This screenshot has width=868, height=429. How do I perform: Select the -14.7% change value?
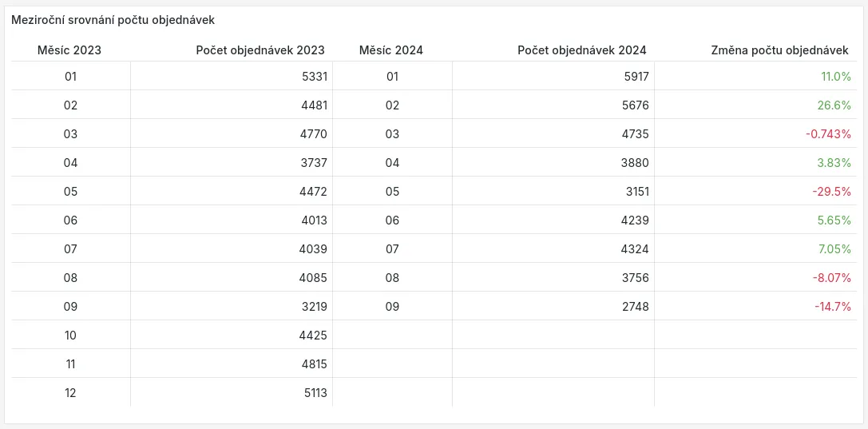tap(832, 307)
